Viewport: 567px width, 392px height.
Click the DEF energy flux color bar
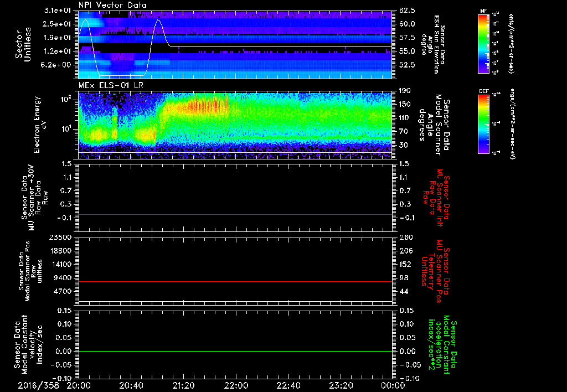(x=483, y=124)
